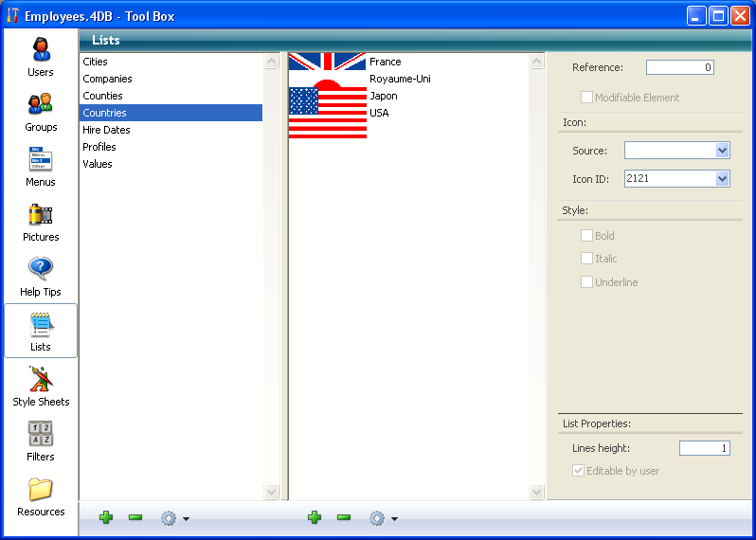Open the Groups section
Image resolution: width=756 pixels, height=540 pixels.
(41, 110)
